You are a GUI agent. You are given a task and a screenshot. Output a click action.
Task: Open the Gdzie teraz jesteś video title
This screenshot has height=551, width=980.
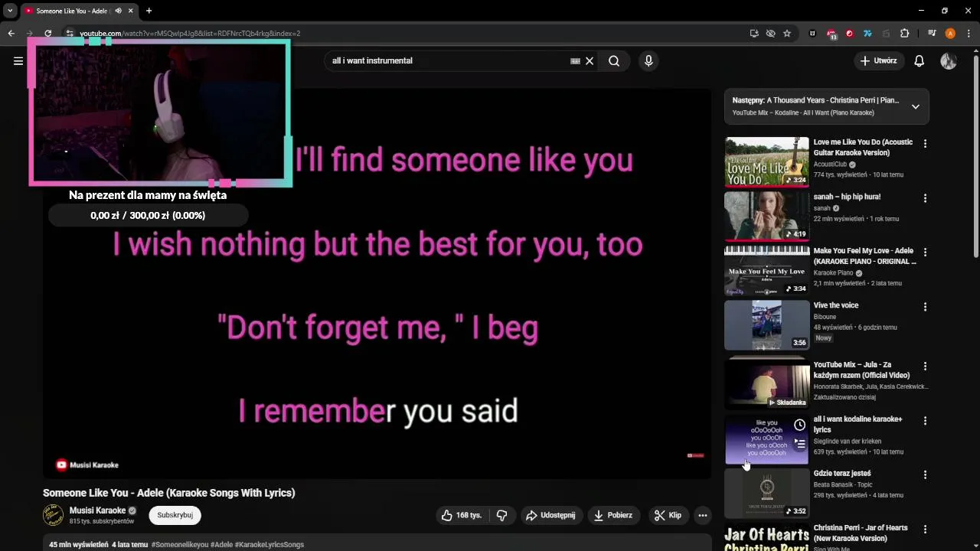842,474
